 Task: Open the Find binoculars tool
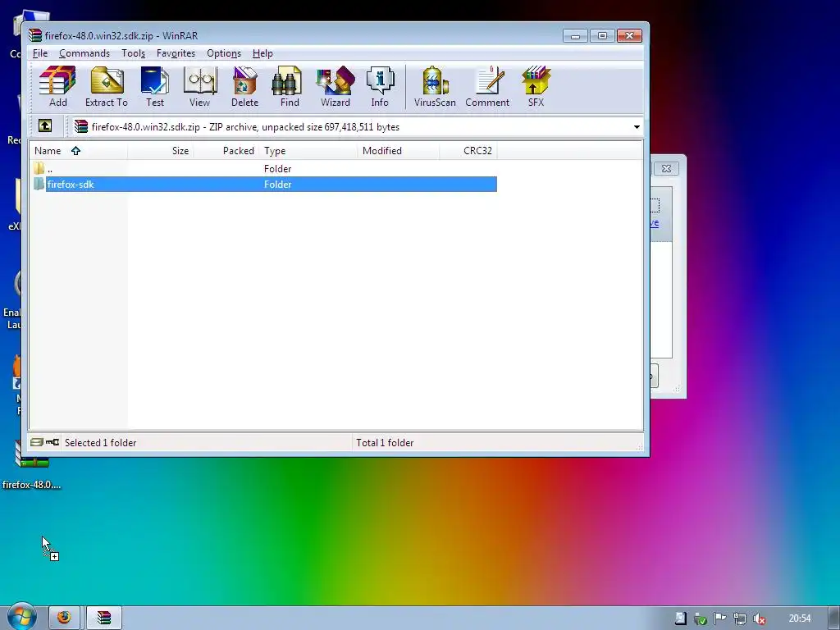tap(290, 87)
